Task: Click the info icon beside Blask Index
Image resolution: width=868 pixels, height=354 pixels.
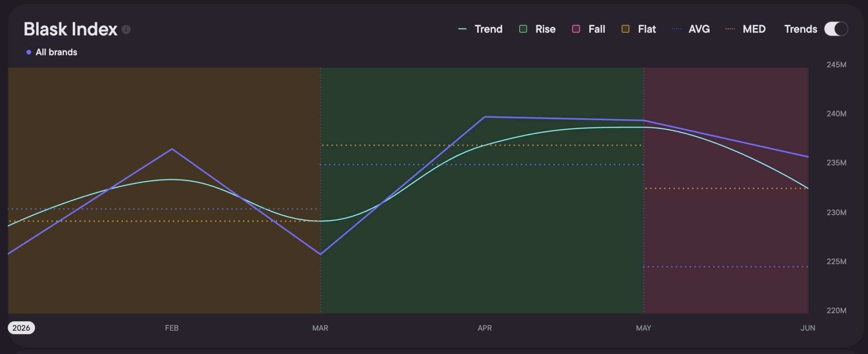Action: tap(126, 29)
